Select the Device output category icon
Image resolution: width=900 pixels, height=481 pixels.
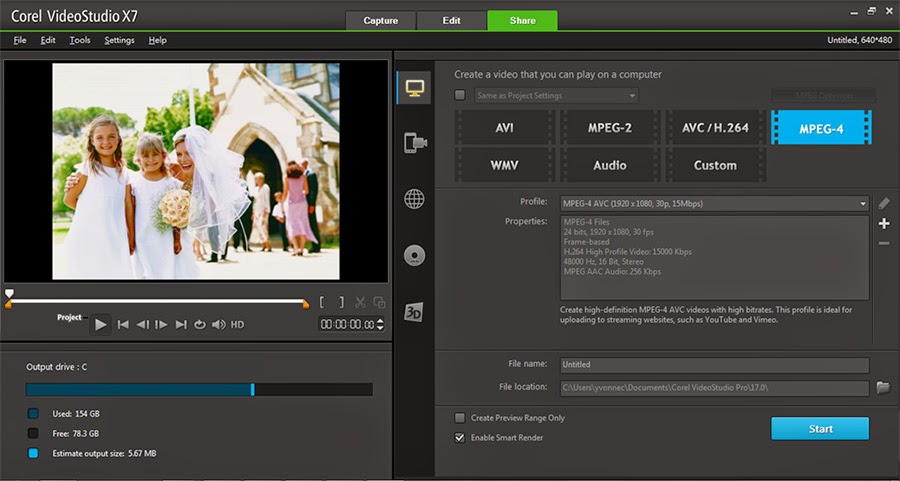(414, 143)
